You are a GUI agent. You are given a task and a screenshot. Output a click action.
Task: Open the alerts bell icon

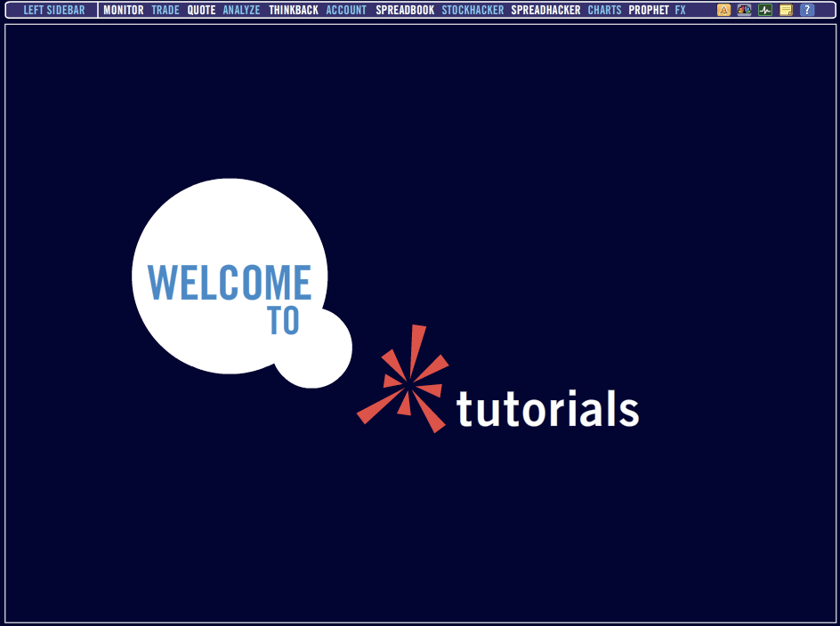tap(723, 10)
